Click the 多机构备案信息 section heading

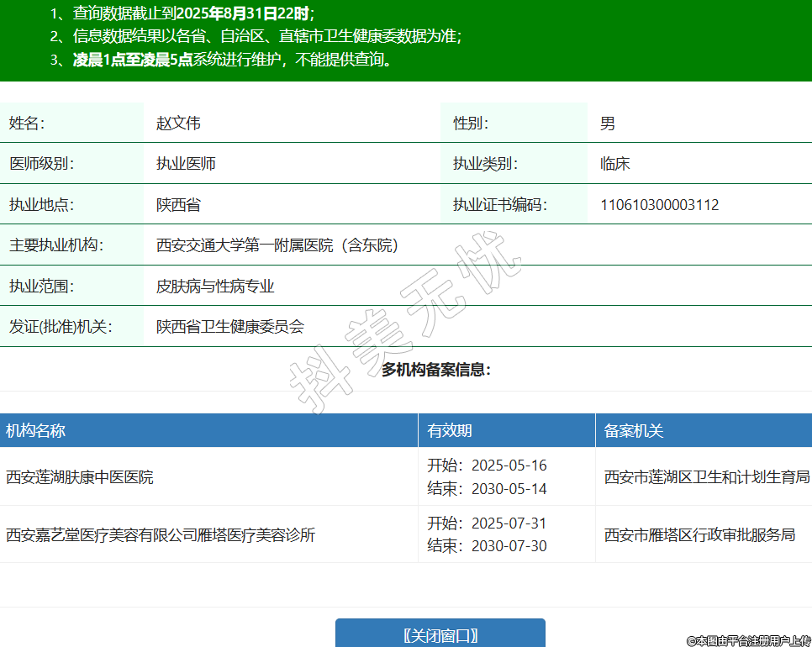click(x=435, y=370)
